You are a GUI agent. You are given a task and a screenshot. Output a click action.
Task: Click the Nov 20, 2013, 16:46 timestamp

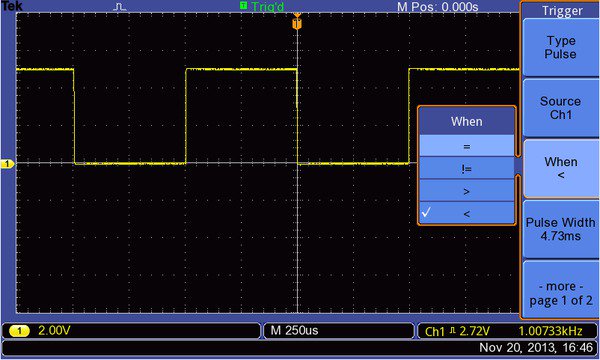(x=536, y=347)
